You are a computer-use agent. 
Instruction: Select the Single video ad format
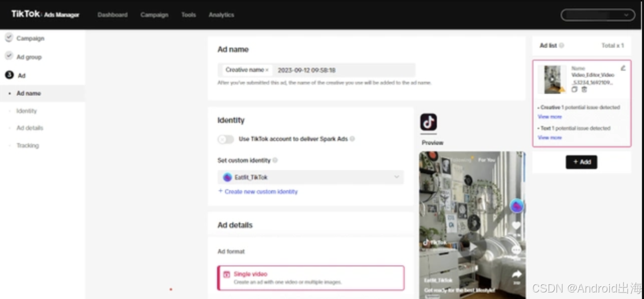coord(310,278)
